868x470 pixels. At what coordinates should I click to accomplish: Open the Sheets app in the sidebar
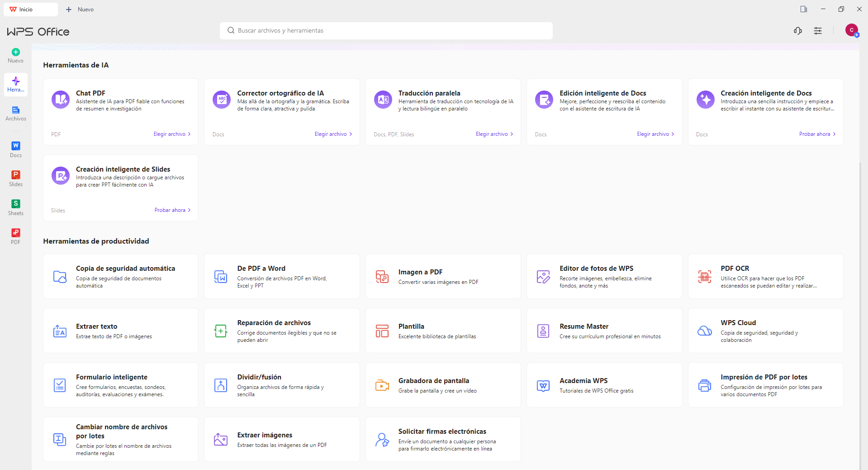[x=16, y=207]
